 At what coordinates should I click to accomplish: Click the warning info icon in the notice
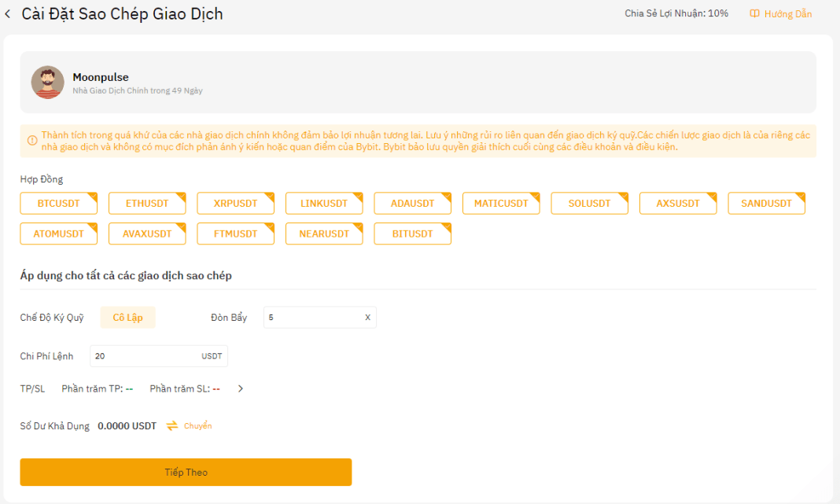[x=32, y=140]
